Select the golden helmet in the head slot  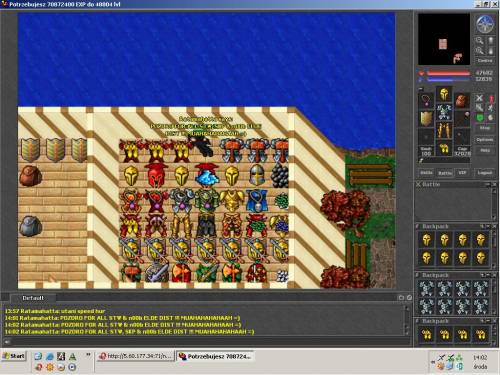coord(444,94)
